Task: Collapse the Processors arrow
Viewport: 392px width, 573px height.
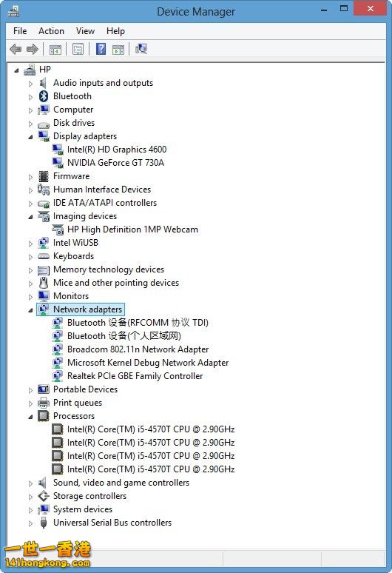Action: point(30,417)
